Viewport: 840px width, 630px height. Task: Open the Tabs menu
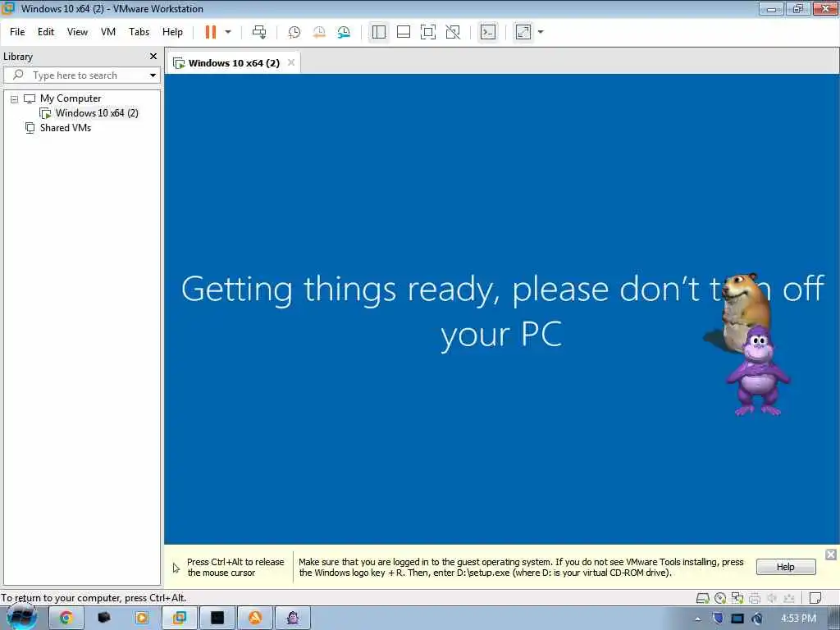pyautogui.click(x=139, y=32)
